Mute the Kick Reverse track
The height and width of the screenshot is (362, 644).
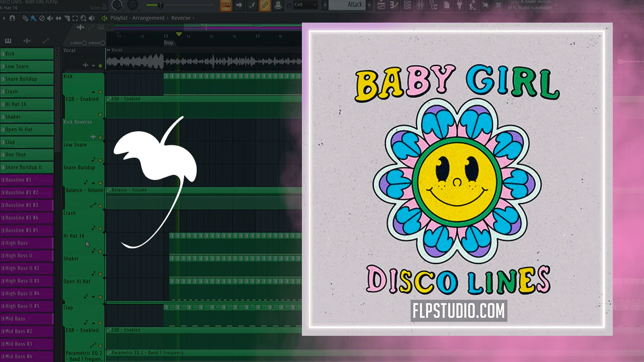pyautogui.click(x=100, y=137)
